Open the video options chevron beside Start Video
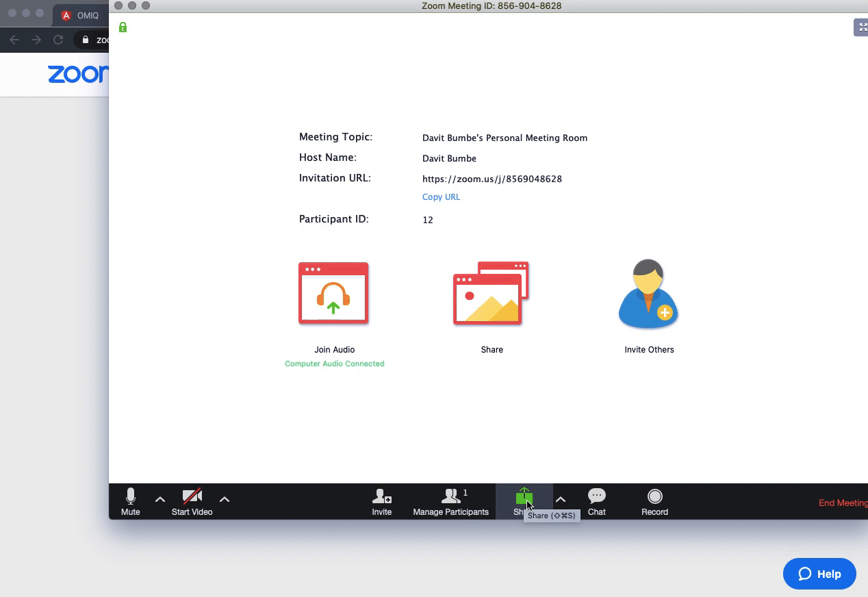Screen dimensions: 868x597 pyautogui.click(x=224, y=499)
